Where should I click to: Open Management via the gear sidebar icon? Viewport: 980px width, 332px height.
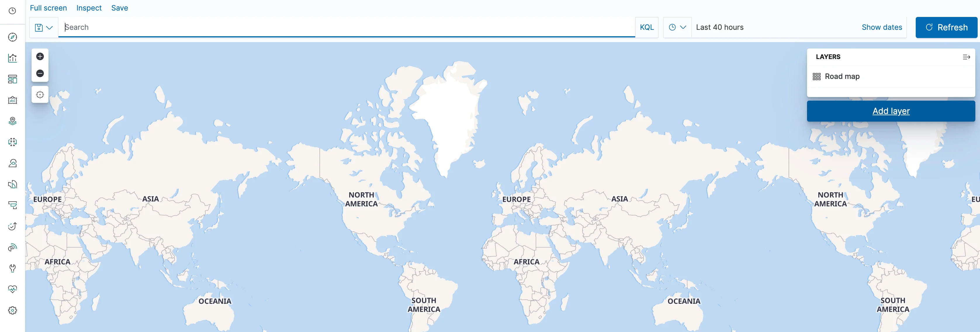click(x=13, y=310)
